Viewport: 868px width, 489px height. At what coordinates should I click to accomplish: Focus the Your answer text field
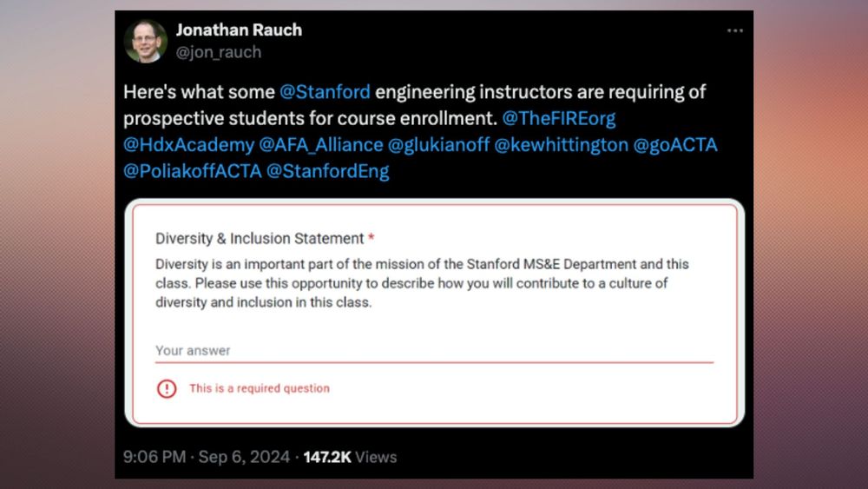[x=435, y=351]
